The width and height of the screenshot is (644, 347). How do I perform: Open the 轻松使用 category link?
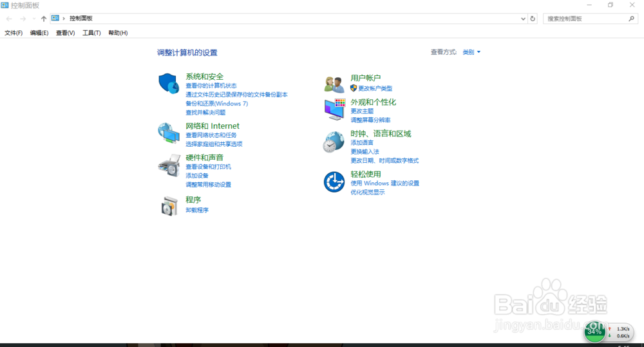click(x=366, y=174)
